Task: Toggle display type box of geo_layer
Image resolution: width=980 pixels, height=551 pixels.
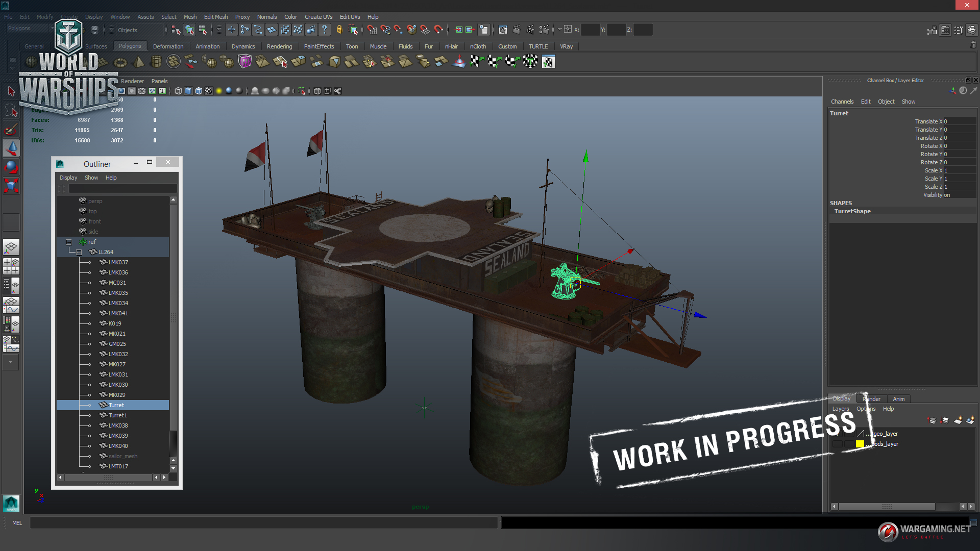Action: [848, 434]
